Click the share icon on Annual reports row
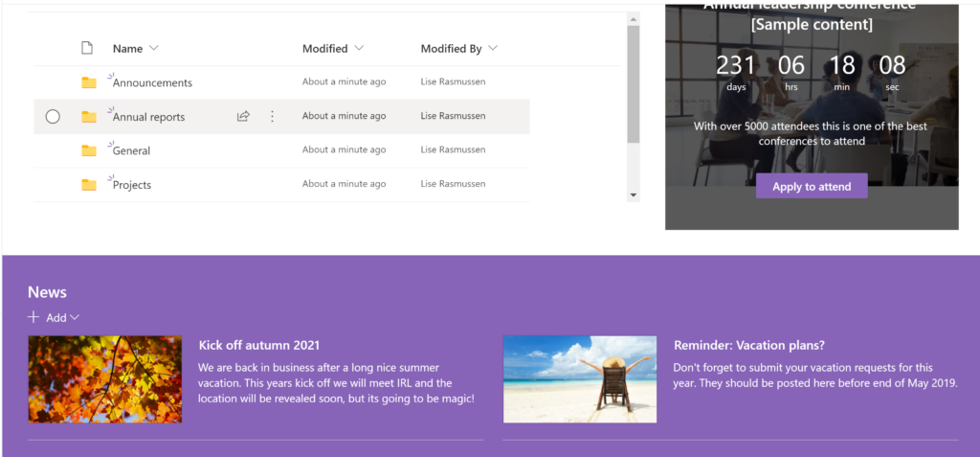This screenshot has width=980, height=457. click(x=243, y=117)
